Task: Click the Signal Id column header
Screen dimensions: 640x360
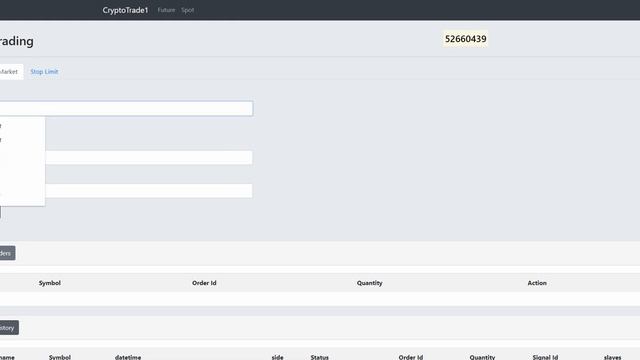Action: (x=545, y=357)
